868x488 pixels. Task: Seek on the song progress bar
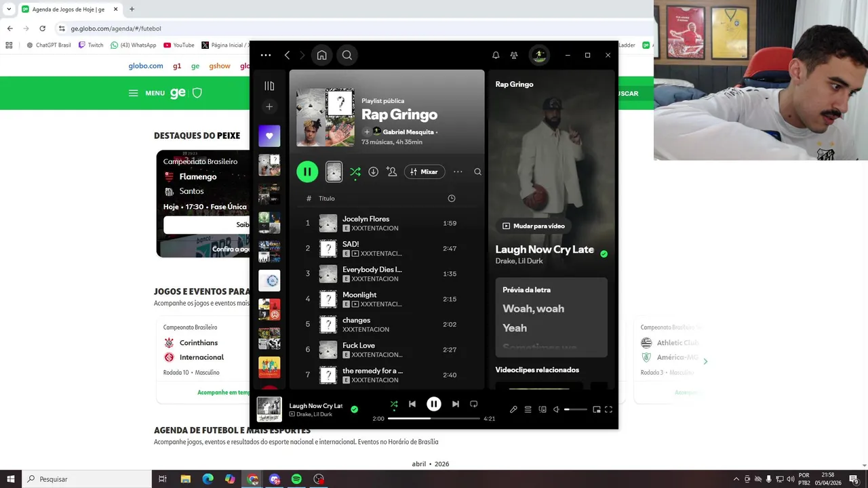433,418
